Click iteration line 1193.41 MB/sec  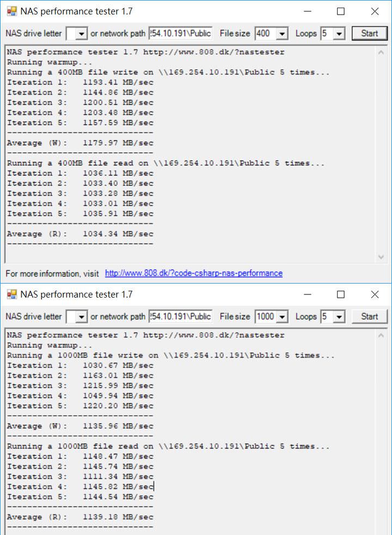[x=80, y=82]
